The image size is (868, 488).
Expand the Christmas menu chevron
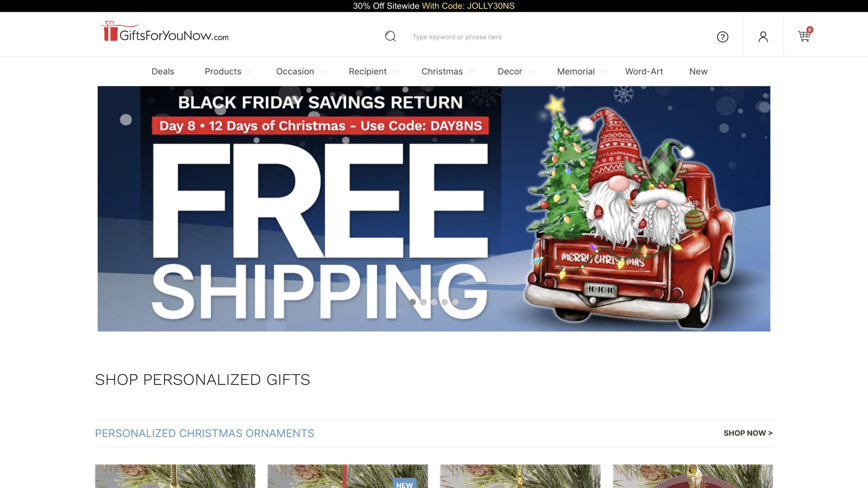click(472, 72)
